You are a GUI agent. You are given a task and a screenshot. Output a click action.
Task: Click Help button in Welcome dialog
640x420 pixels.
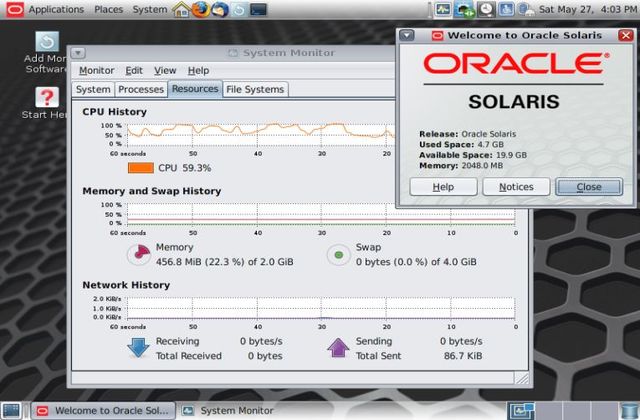pos(443,187)
